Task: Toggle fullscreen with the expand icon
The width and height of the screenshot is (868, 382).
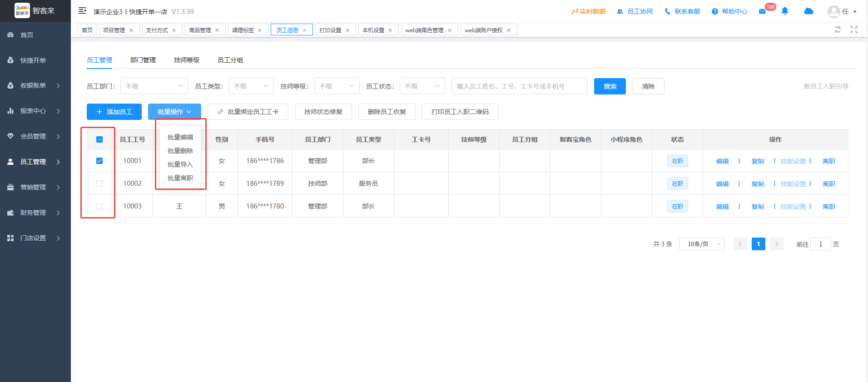Action: point(854,30)
